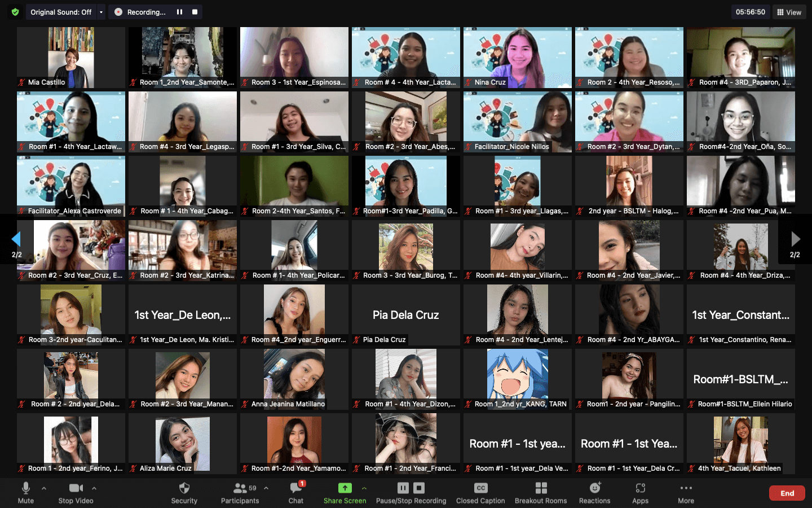Pause recording in the bottom toolbar
The image size is (812, 508).
point(403,488)
